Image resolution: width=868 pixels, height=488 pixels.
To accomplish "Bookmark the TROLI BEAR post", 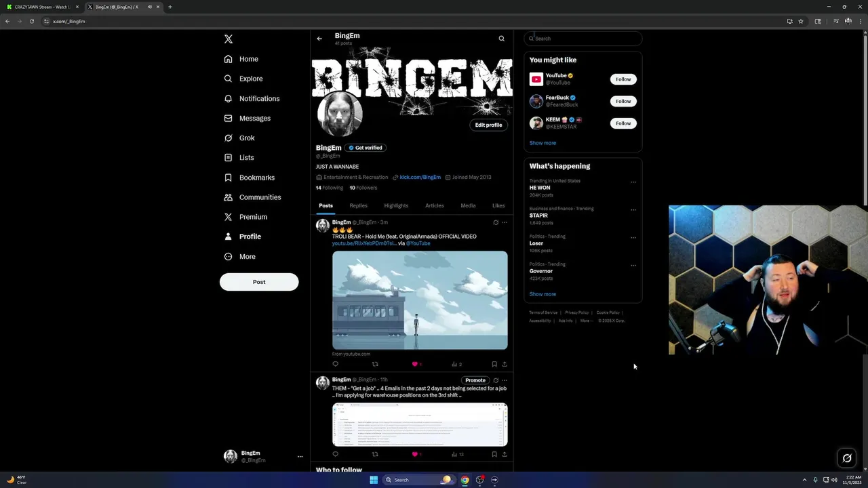I will coord(494,364).
